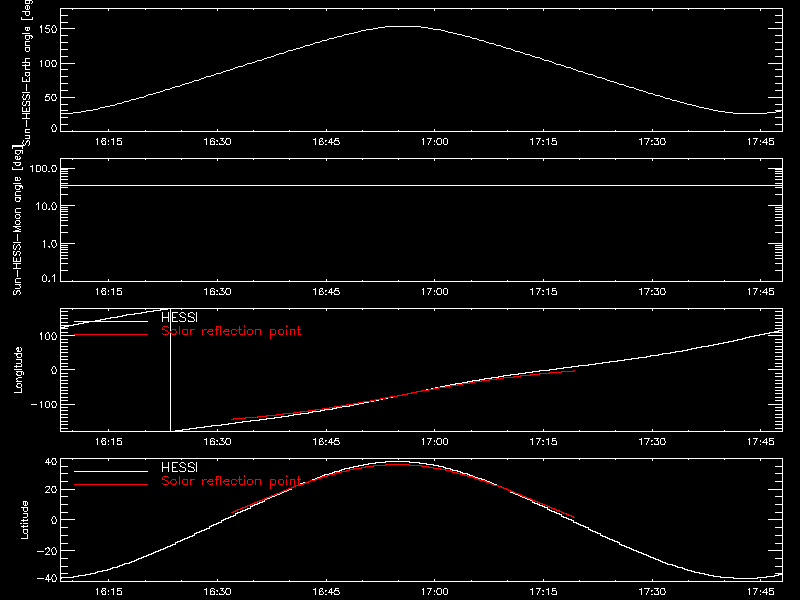This screenshot has width=800, height=600.
Task: Select the 1.0 tick on Moon angle plot
Action: pos(49,244)
